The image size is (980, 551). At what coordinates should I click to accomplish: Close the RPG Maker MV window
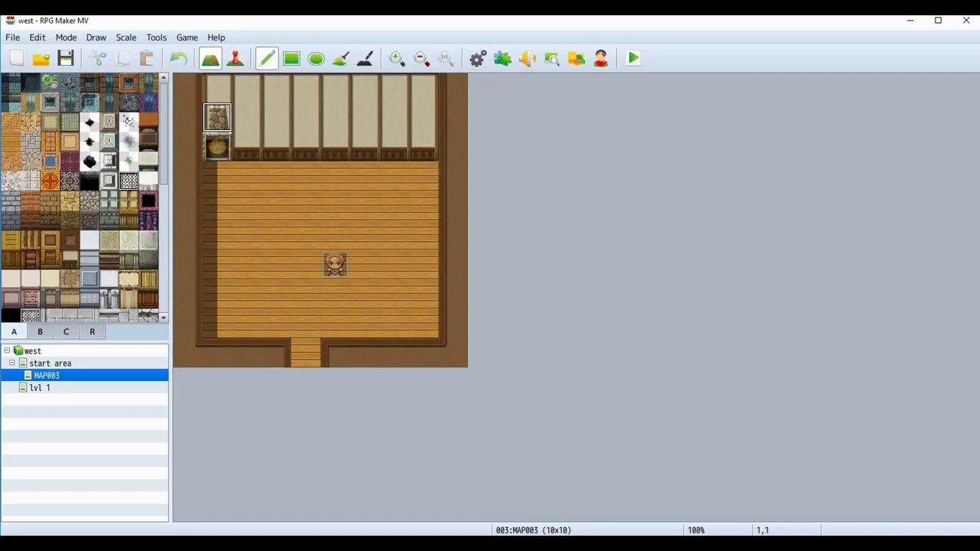pyautogui.click(x=966, y=21)
